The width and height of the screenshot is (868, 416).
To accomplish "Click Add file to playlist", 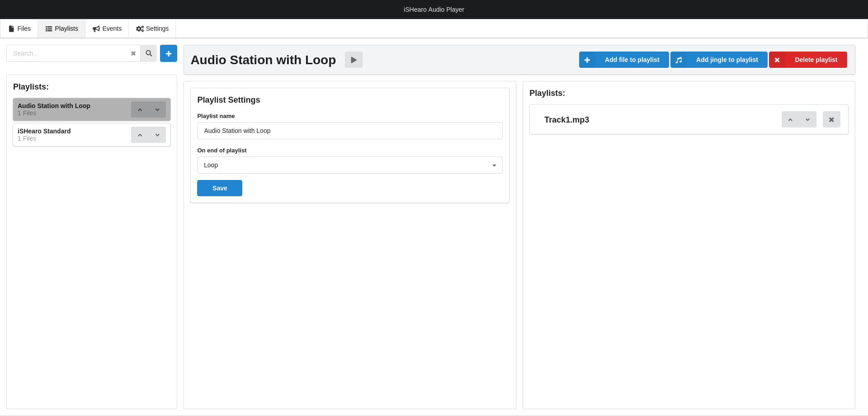I will (x=624, y=60).
